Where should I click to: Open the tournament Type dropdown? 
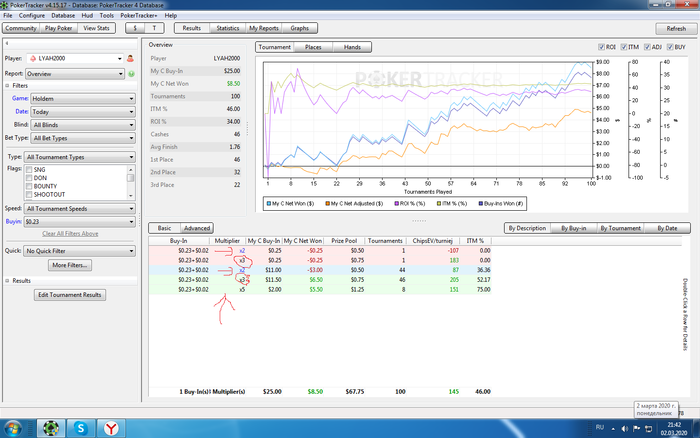(79, 157)
